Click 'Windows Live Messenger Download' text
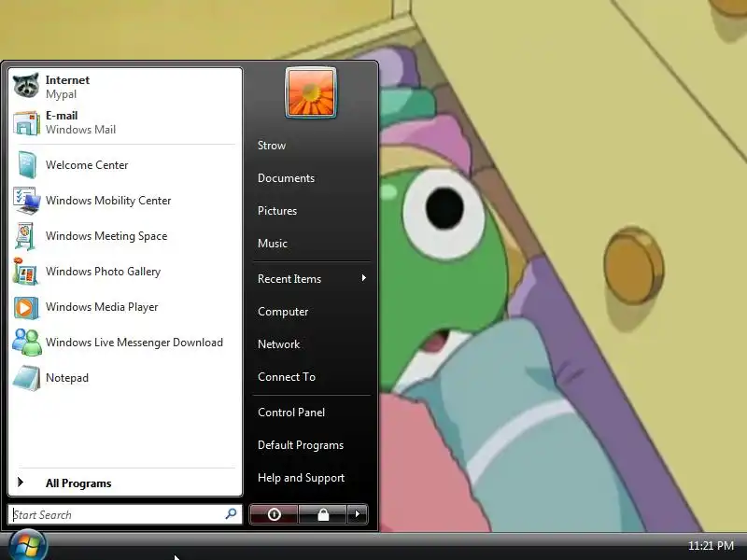 click(134, 343)
